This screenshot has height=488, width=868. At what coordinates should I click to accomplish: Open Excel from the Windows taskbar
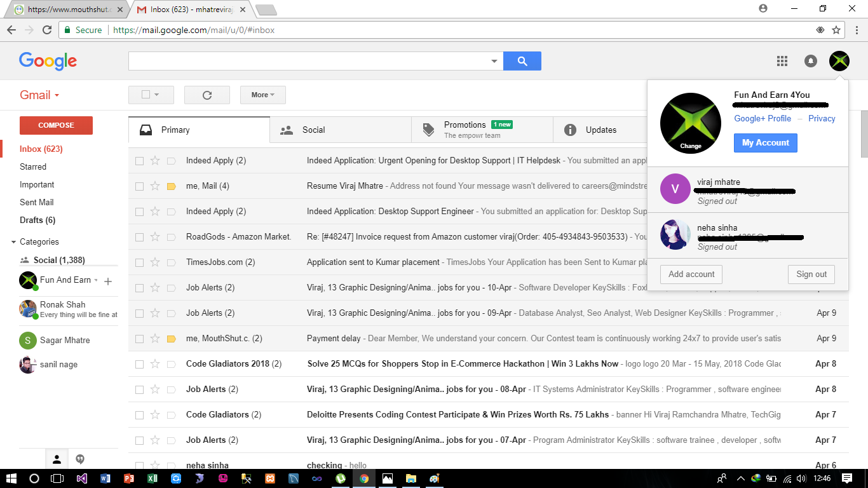click(153, 478)
